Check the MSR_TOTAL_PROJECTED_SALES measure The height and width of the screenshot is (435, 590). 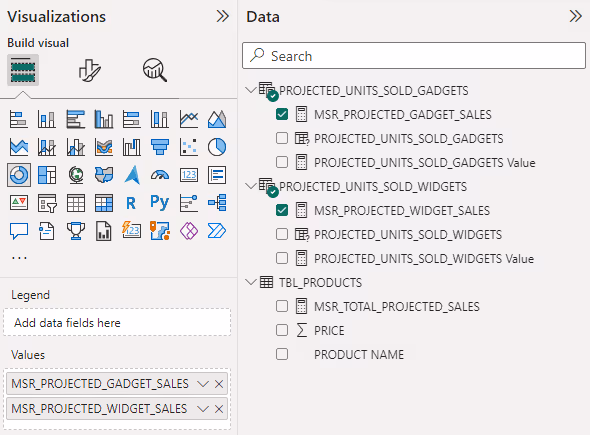(282, 306)
